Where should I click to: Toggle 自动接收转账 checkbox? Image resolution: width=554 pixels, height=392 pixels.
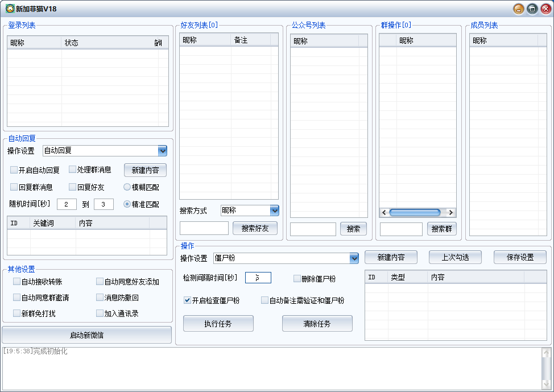tap(17, 282)
